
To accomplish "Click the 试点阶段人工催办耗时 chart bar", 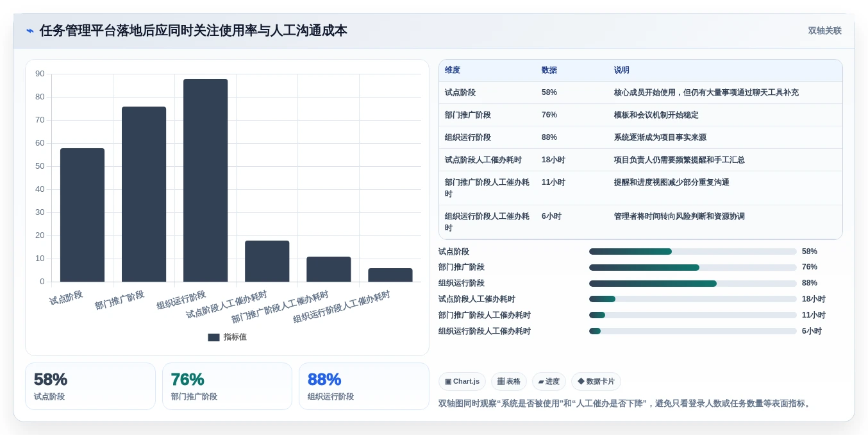I will pos(267,261).
